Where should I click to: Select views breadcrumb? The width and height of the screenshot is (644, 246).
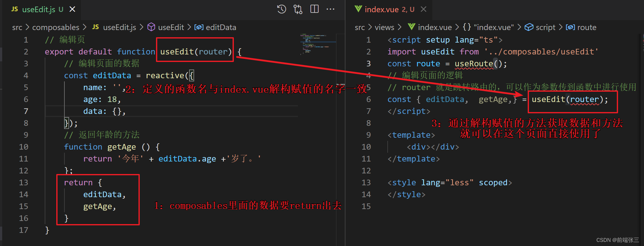point(385,28)
